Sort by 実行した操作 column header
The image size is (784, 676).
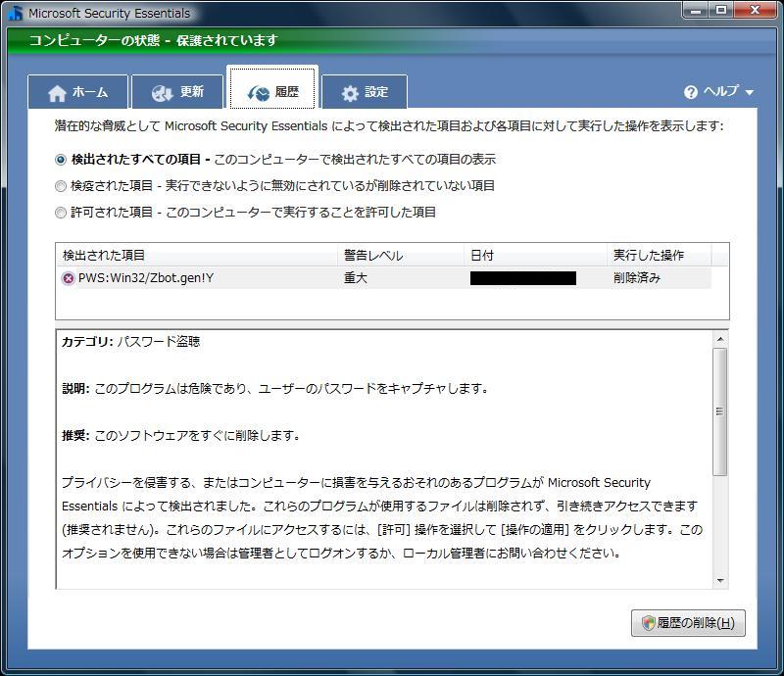[x=659, y=255]
